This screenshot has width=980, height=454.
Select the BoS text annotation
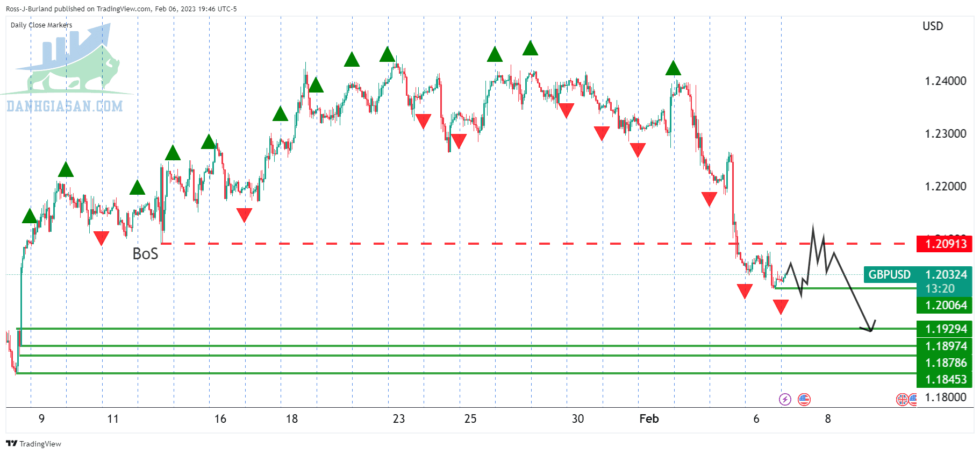pyautogui.click(x=145, y=253)
